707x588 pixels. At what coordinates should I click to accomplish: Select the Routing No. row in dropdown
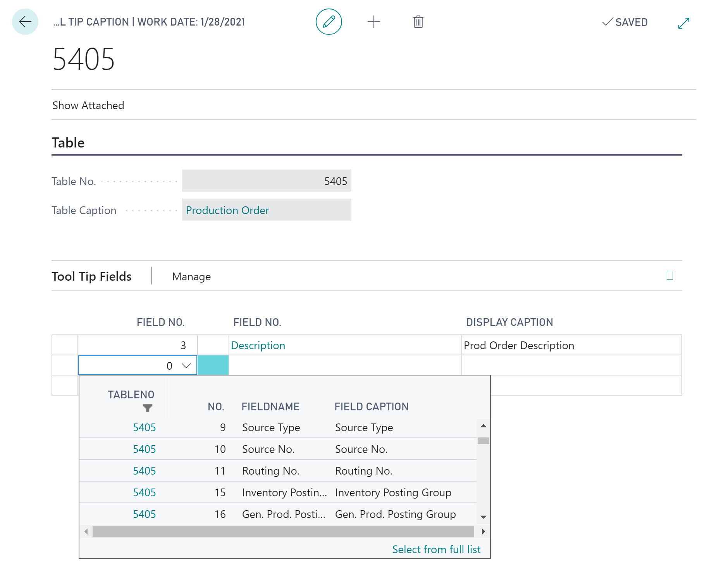(270, 471)
